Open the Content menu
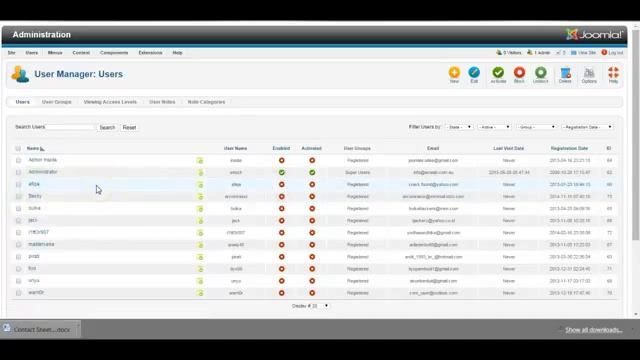The image size is (640, 360). (x=81, y=53)
